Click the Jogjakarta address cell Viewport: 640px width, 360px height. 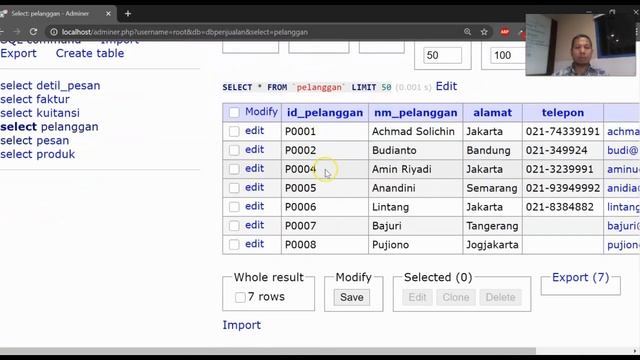pyautogui.click(x=492, y=245)
